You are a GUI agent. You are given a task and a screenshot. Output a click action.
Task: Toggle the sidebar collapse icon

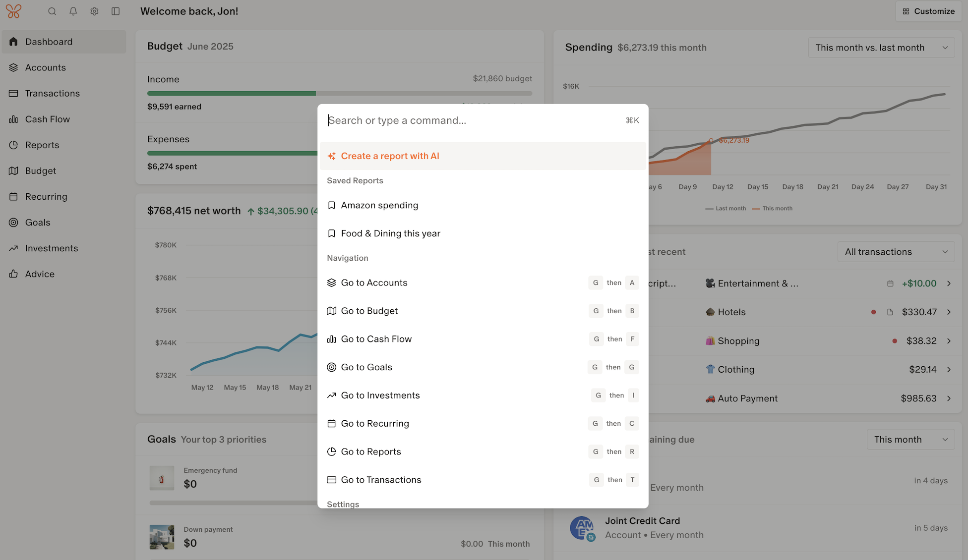coord(116,11)
